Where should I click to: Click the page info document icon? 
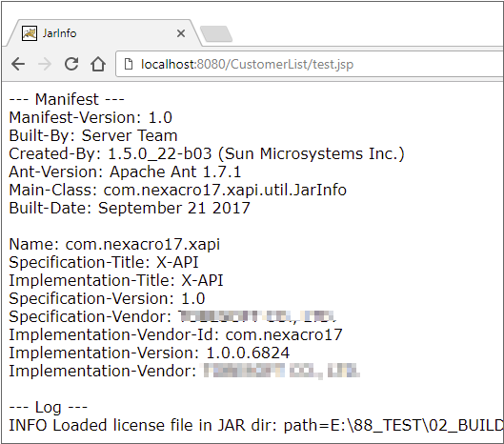pyautogui.click(x=129, y=64)
